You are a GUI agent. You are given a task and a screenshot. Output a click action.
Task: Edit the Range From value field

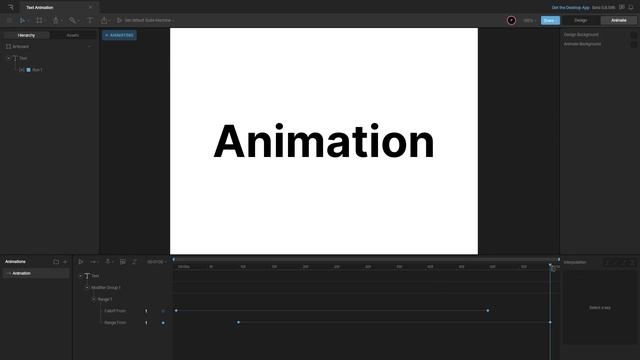pos(146,323)
